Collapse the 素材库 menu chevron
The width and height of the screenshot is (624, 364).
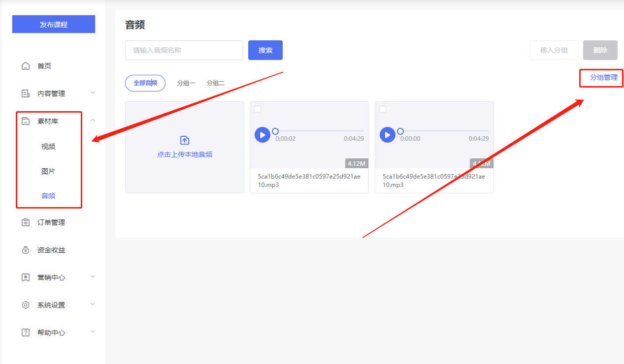93,121
